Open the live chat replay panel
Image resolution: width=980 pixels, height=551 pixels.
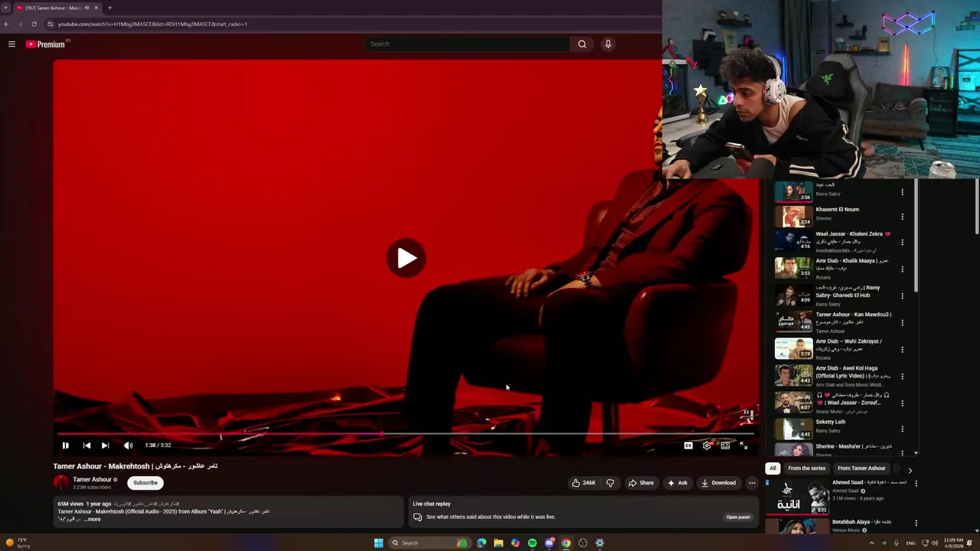[738, 517]
